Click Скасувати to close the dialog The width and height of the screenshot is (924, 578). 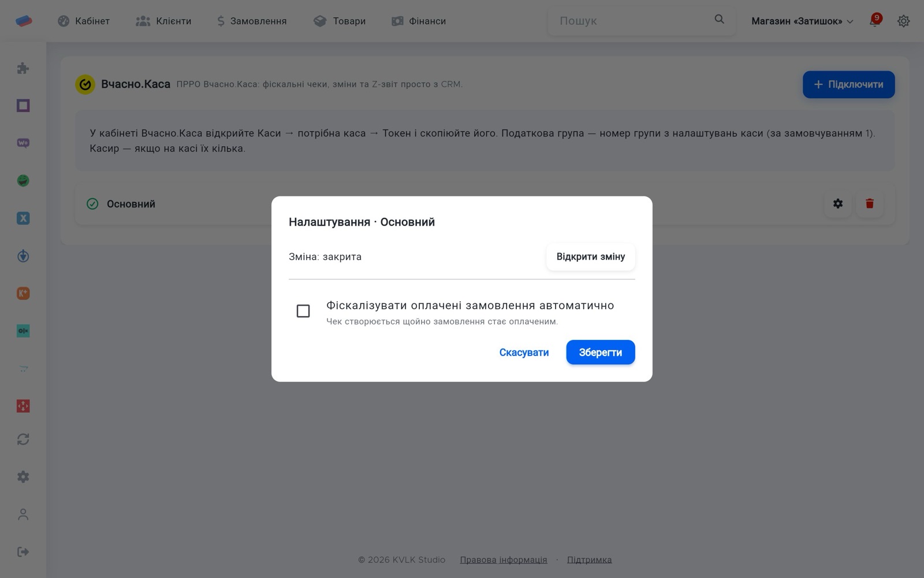point(524,353)
